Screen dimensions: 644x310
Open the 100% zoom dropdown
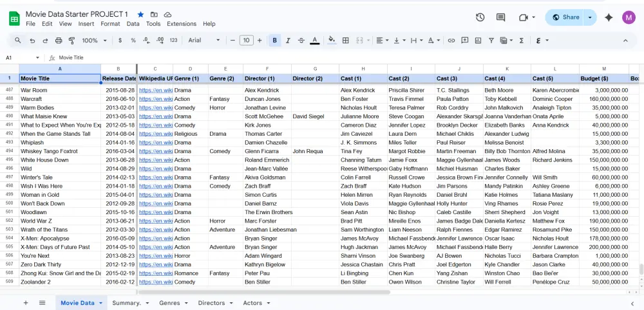[x=95, y=41]
